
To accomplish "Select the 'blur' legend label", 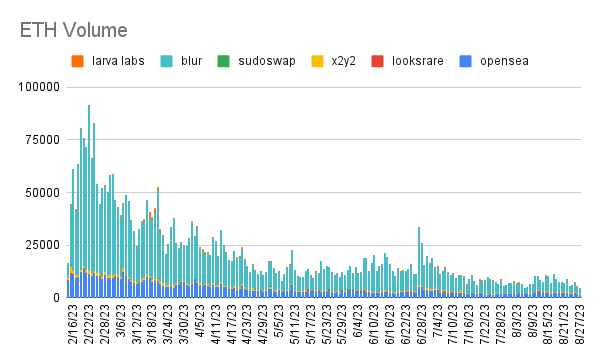I will click(191, 61).
